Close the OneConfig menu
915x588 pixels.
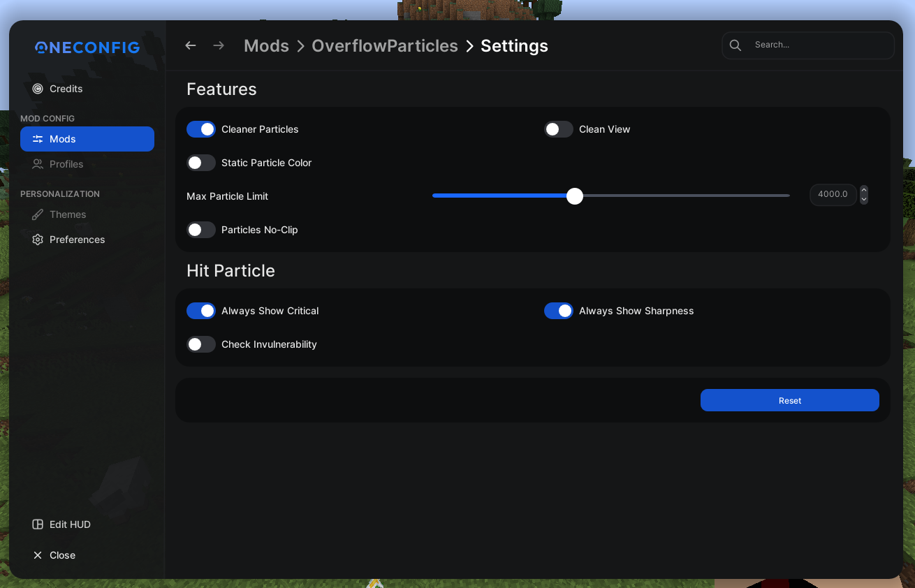[54, 555]
